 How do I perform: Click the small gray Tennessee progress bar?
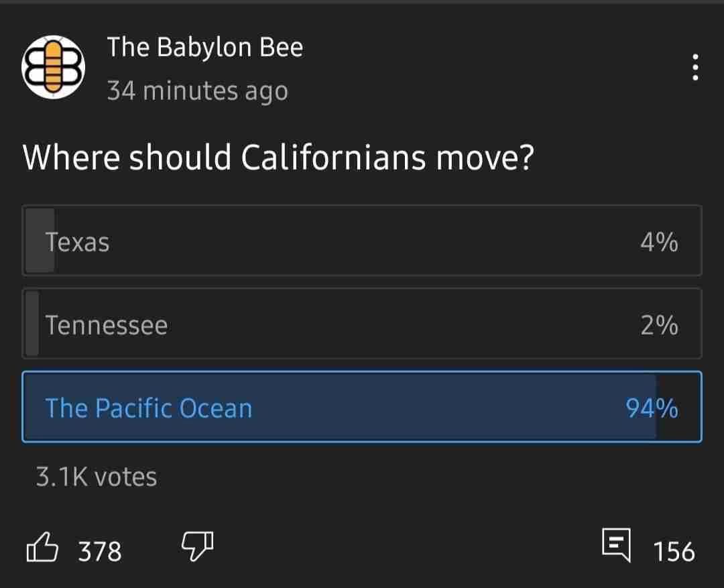[32, 323]
